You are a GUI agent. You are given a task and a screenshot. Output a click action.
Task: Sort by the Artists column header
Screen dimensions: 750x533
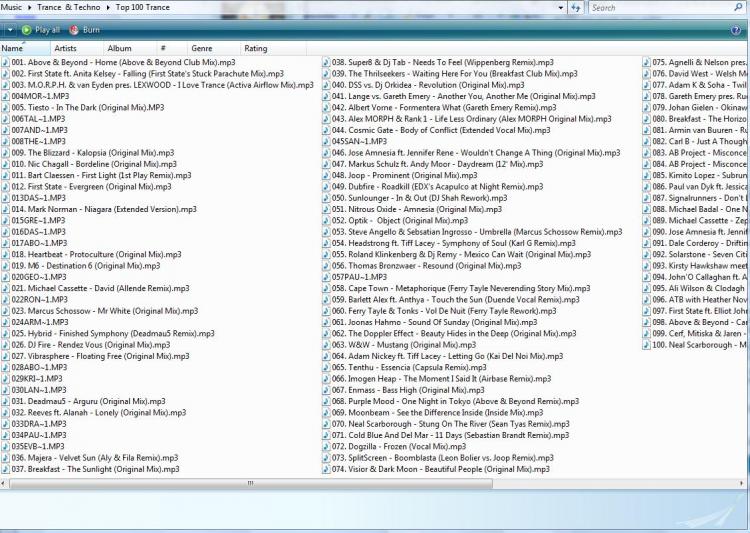tap(77, 48)
